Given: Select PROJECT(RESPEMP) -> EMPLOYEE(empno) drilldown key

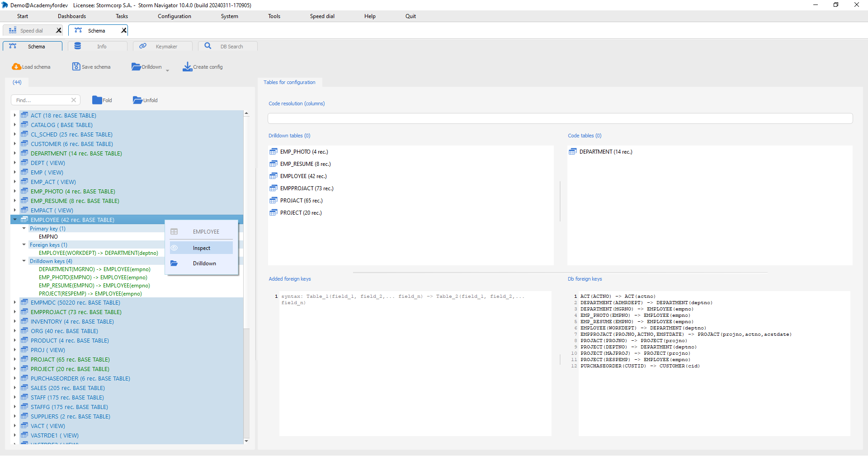Looking at the screenshot, I should coord(90,294).
